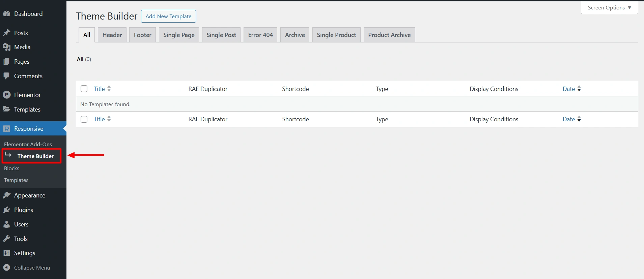Switch to the All tab
Screen dimensions: 644x279
tap(87, 35)
